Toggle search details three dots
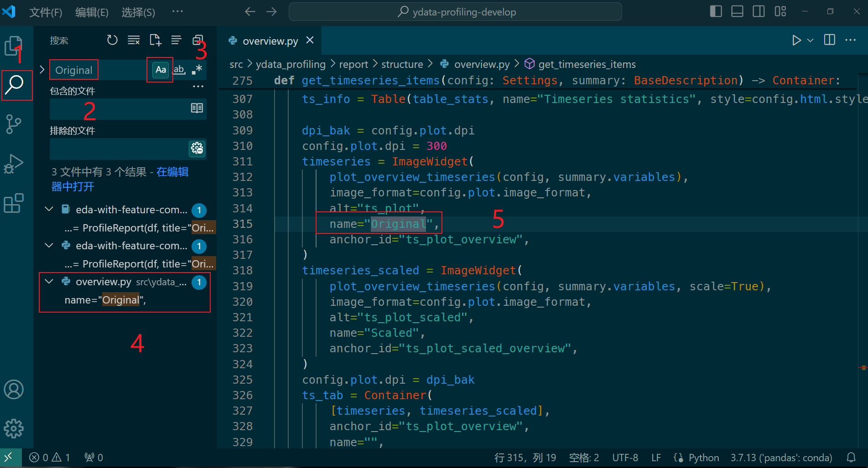The image size is (868, 468). [x=198, y=87]
